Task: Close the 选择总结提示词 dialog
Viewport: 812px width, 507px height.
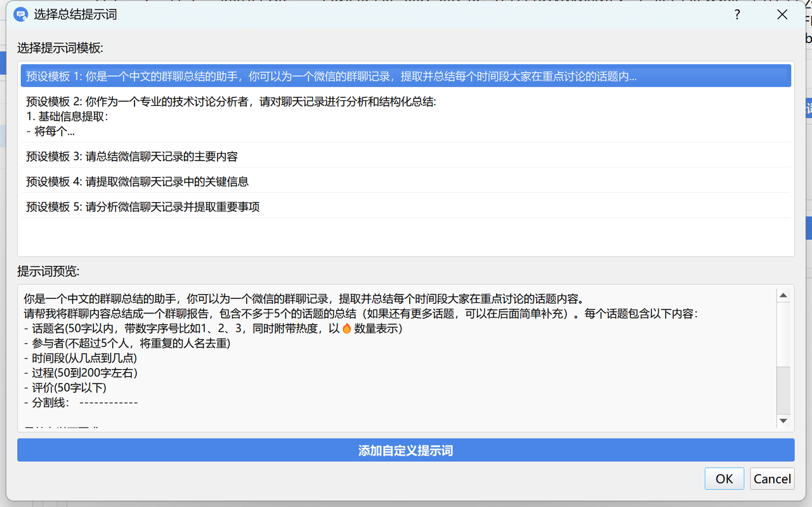Action: 782,15
